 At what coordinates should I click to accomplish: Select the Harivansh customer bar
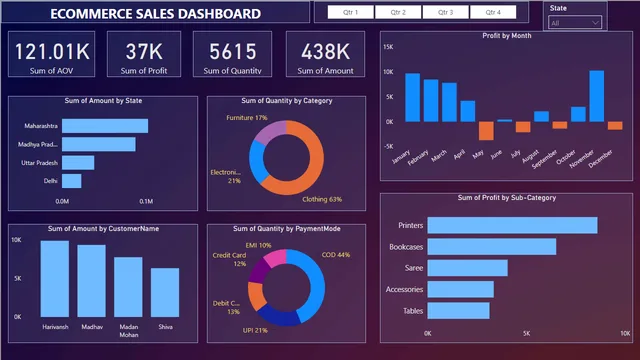tap(55, 279)
